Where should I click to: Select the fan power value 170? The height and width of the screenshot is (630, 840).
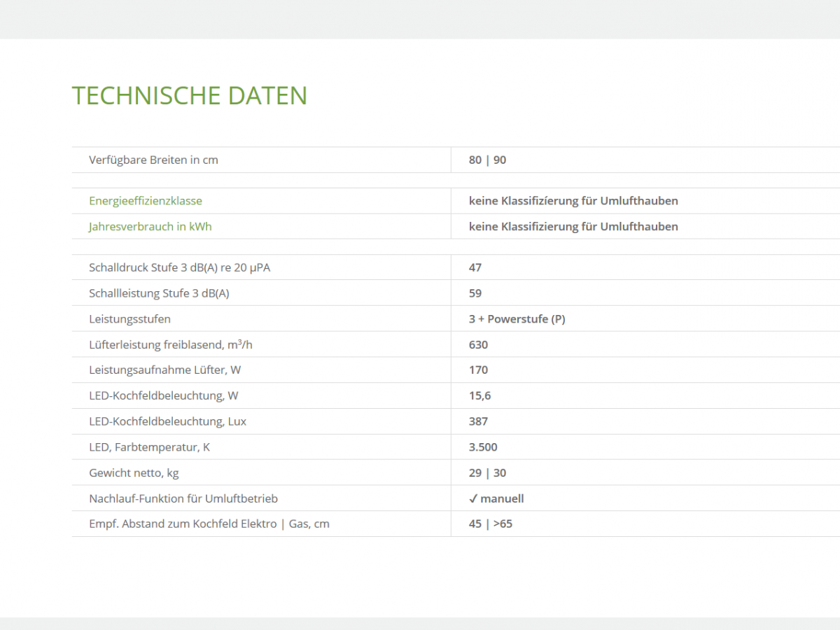(478, 370)
